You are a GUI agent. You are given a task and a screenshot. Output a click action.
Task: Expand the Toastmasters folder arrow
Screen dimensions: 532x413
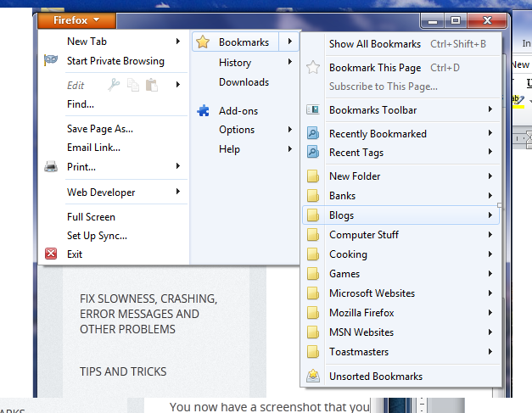(x=490, y=352)
